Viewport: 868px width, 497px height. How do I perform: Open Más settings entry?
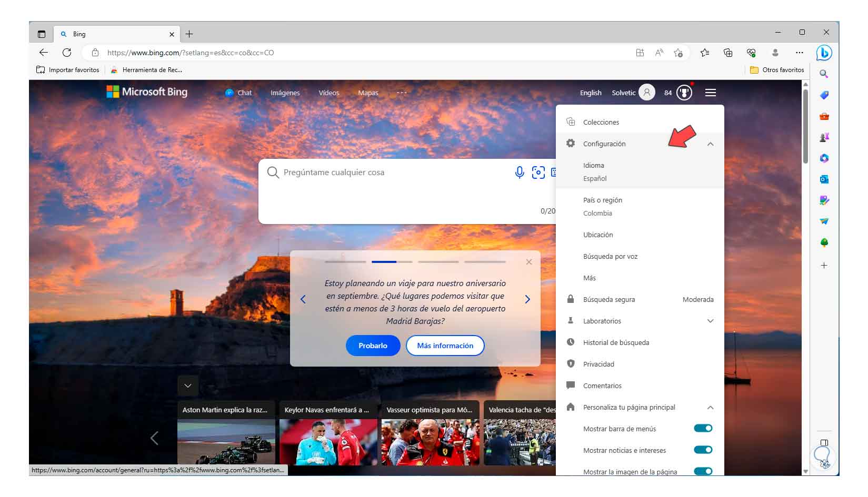point(640,278)
